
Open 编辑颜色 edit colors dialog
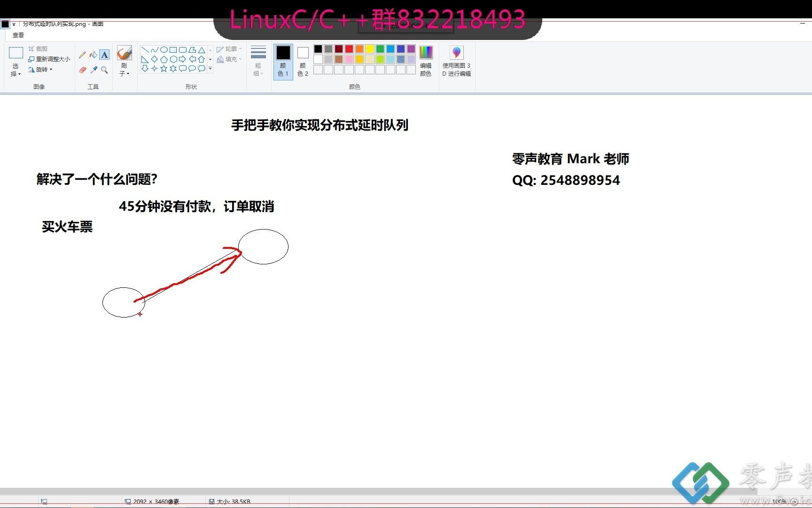point(426,61)
